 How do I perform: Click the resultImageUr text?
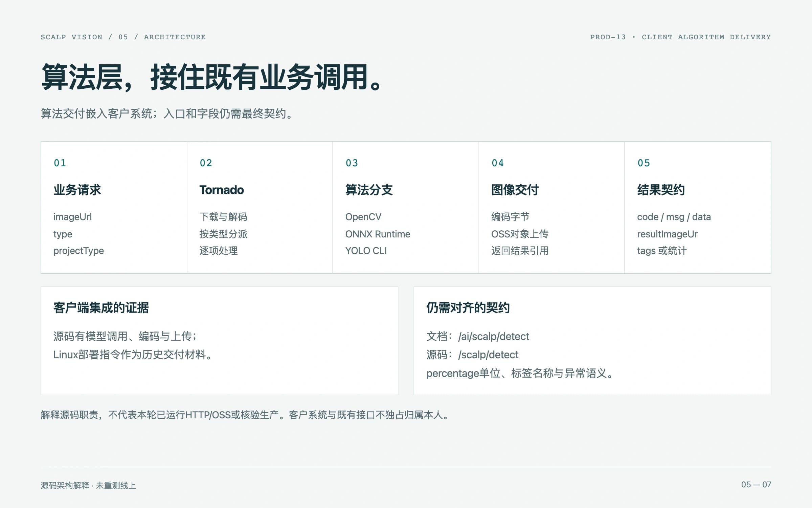coord(668,234)
